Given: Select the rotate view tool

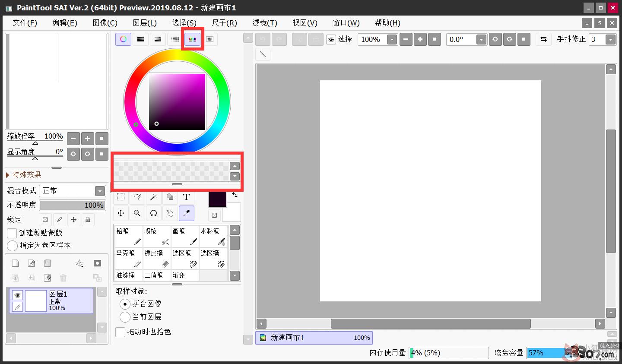Looking at the screenshot, I should pyautogui.click(x=153, y=213).
